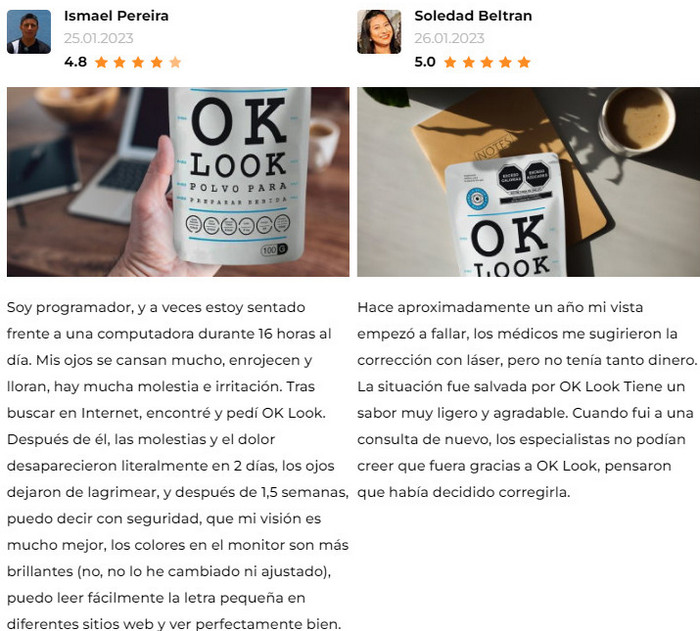Image resolution: width=700 pixels, height=631 pixels.
Task: Click the blue circular seal on the pouch
Action: [x=477, y=198]
